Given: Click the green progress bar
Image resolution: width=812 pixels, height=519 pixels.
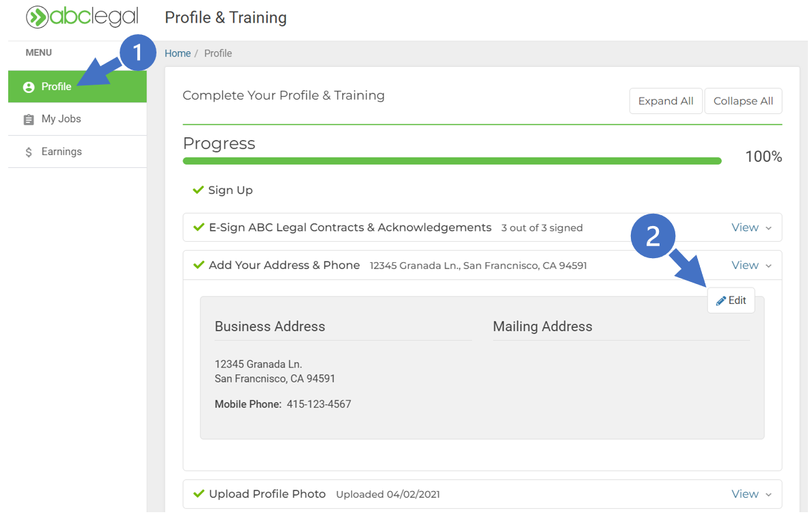Looking at the screenshot, I should click(452, 161).
